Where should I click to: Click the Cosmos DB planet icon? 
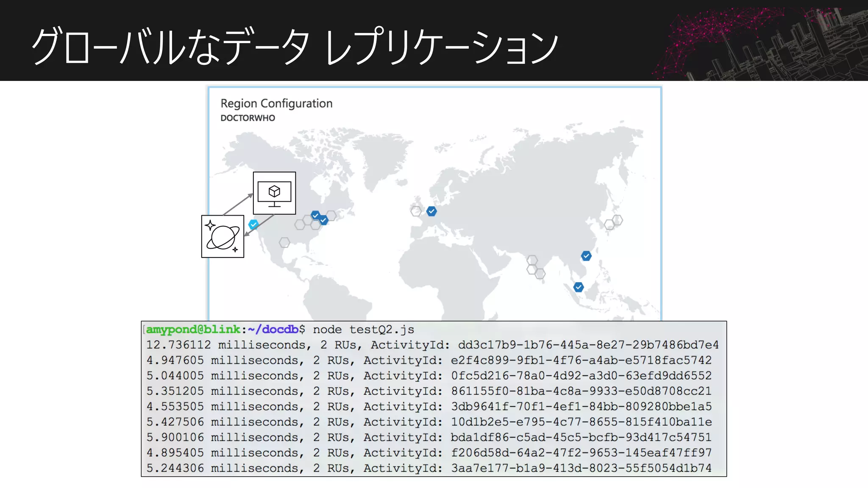[223, 236]
